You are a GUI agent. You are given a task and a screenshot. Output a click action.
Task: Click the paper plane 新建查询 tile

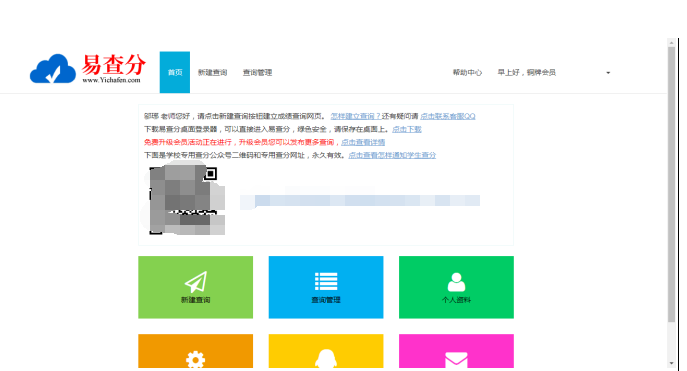[195, 287]
